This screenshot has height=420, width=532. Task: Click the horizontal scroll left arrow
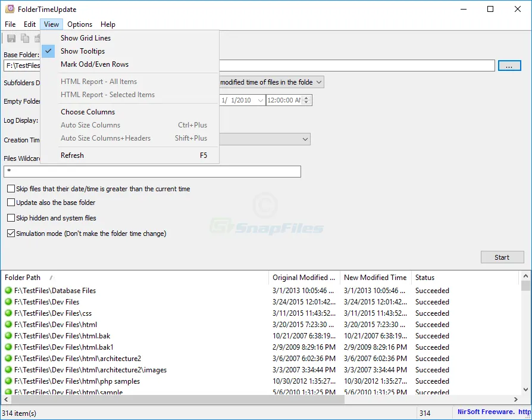[x=6, y=400]
